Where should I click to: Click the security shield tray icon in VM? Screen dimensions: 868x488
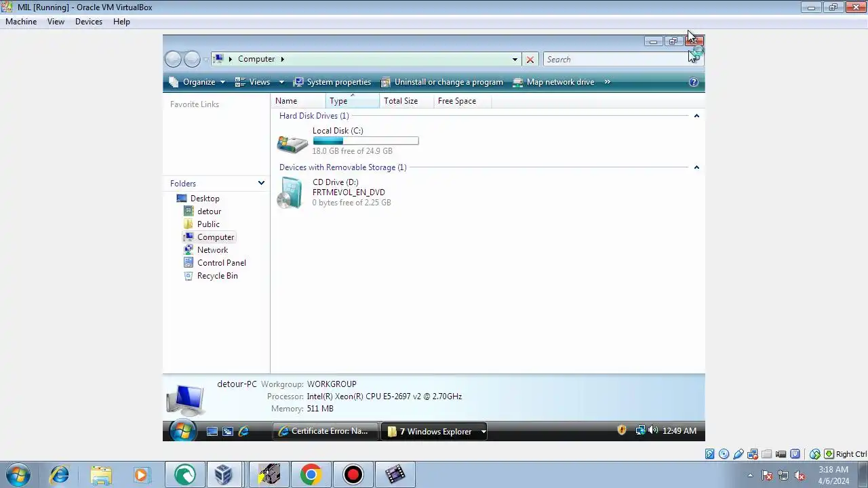point(621,430)
